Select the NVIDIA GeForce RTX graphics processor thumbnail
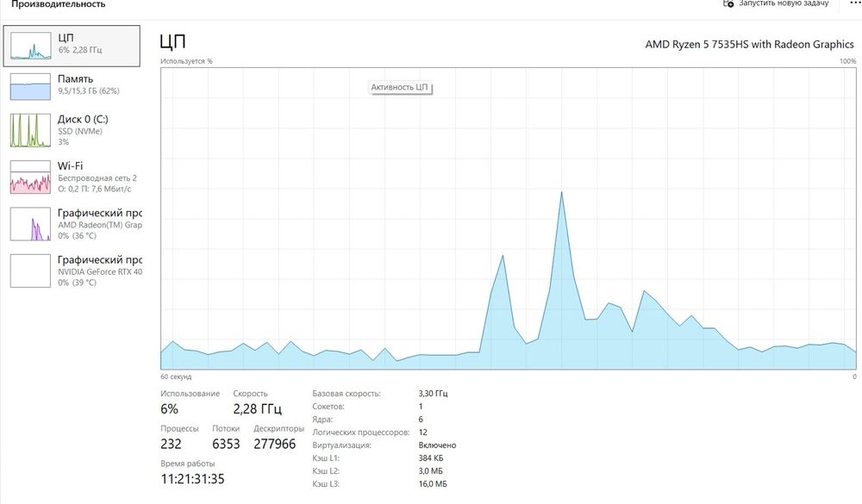Image resolution: width=862 pixels, height=504 pixels. pyautogui.click(x=30, y=271)
